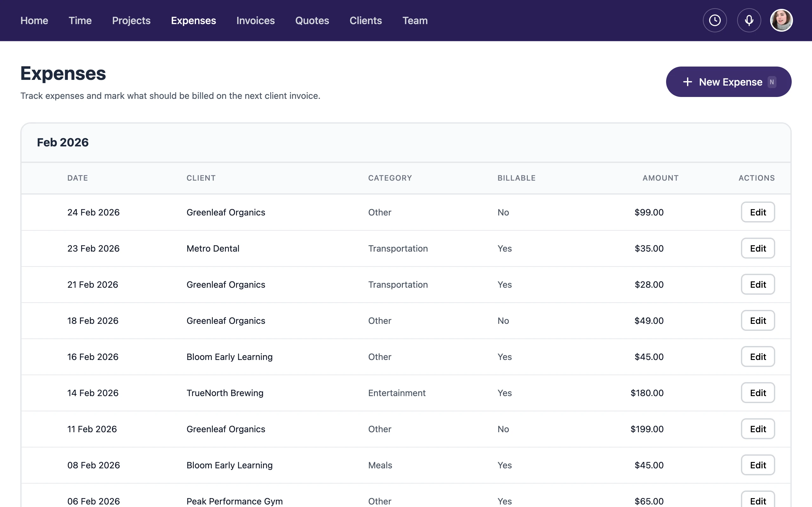Go to the Clients section
Viewport: 812px width, 507px height.
pos(366,21)
